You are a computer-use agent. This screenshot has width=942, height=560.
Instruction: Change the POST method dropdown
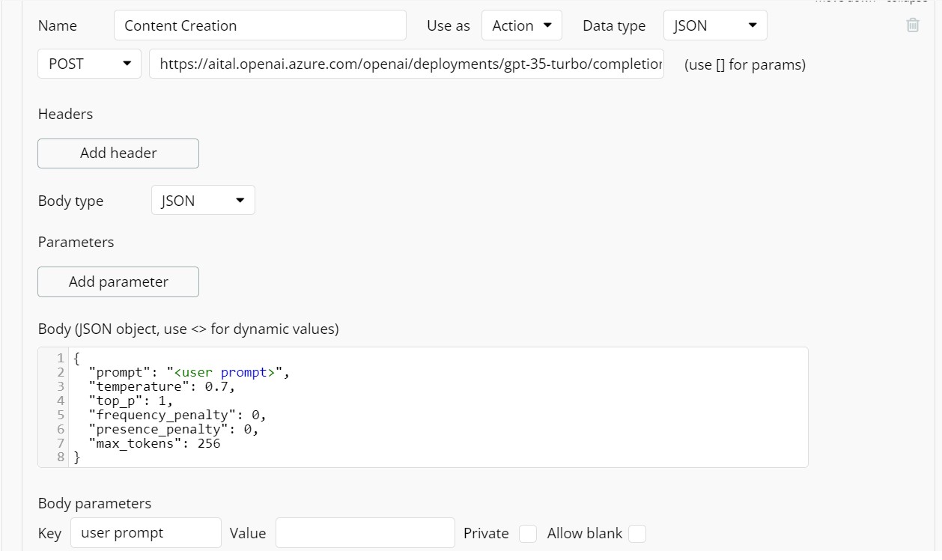pos(89,64)
